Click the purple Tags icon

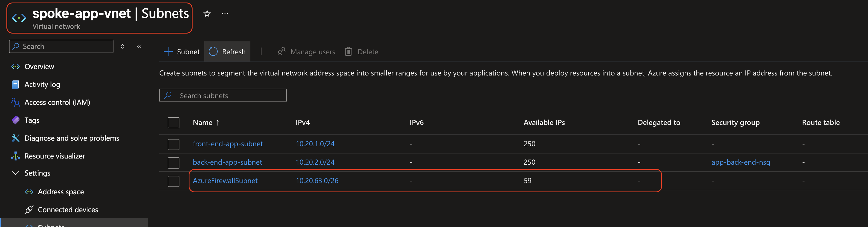coord(15,120)
